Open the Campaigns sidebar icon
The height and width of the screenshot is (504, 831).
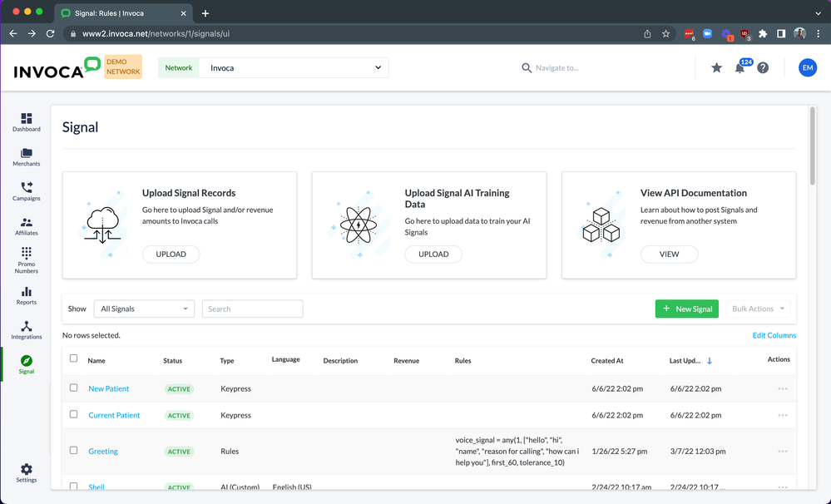(26, 187)
